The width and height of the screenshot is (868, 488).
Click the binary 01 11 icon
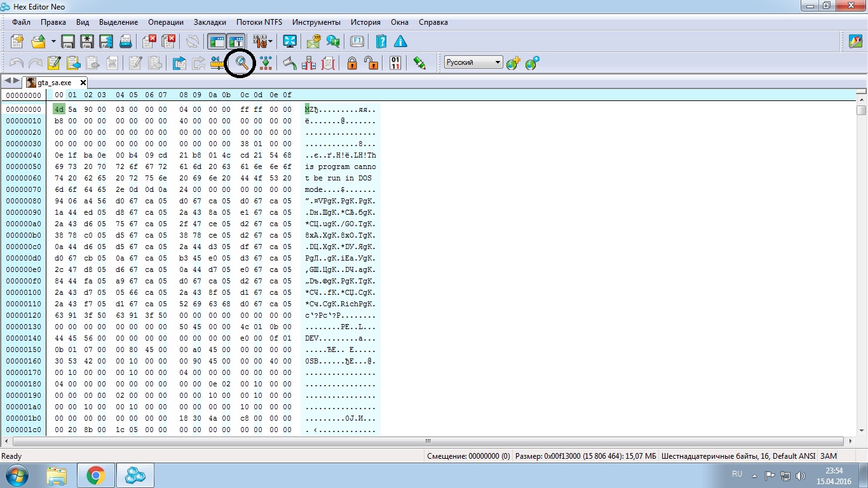(395, 63)
